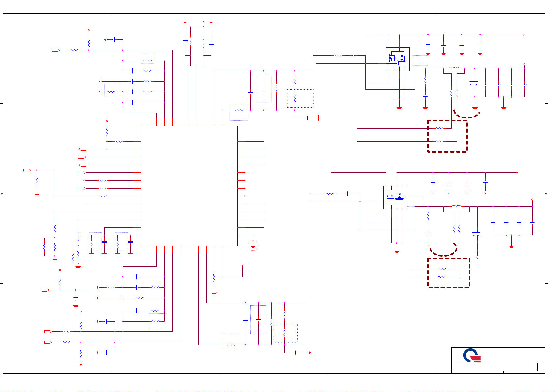Select the lower dual-MOSFET package symbol
555x392 pixels.
(x=395, y=197)
